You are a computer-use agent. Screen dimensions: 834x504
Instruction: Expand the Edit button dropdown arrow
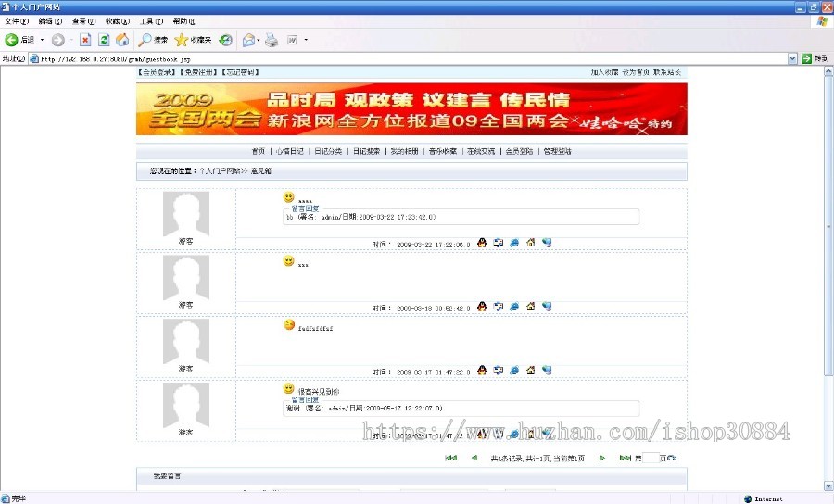[306, 40]
